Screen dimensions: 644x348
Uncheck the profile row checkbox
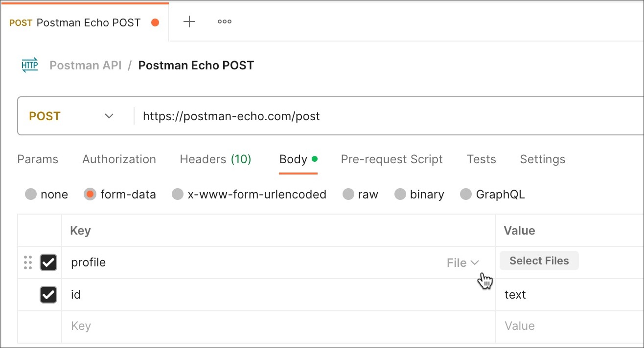click(48, 263)
